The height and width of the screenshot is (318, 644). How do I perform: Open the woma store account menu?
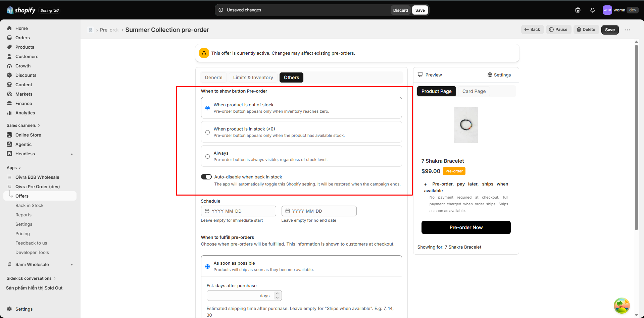click(x=621, y=10)
